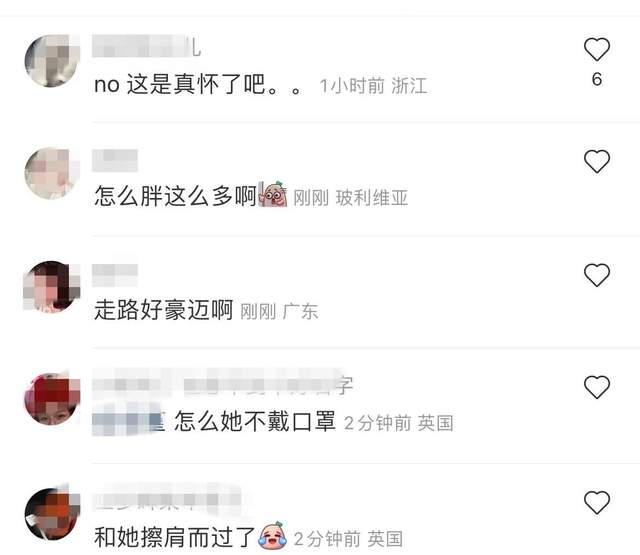This screenshot has height=555, width=640.
Task: Open avatar beside "和她擦肩而过了" comment
Action: (52, 514)
